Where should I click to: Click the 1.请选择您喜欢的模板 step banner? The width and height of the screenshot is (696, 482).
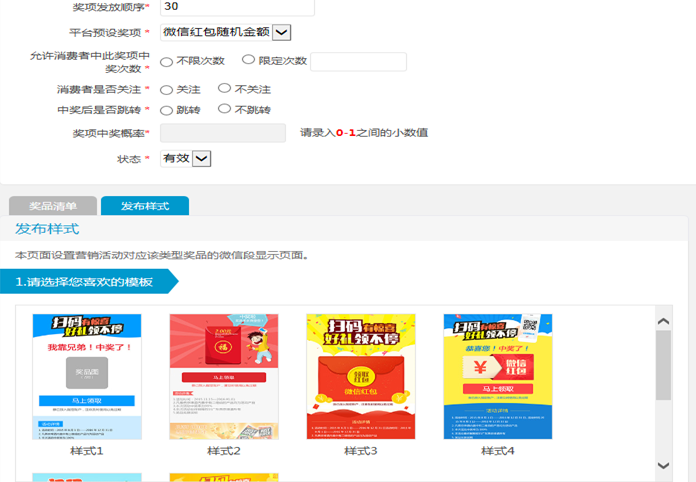(89, 281)
